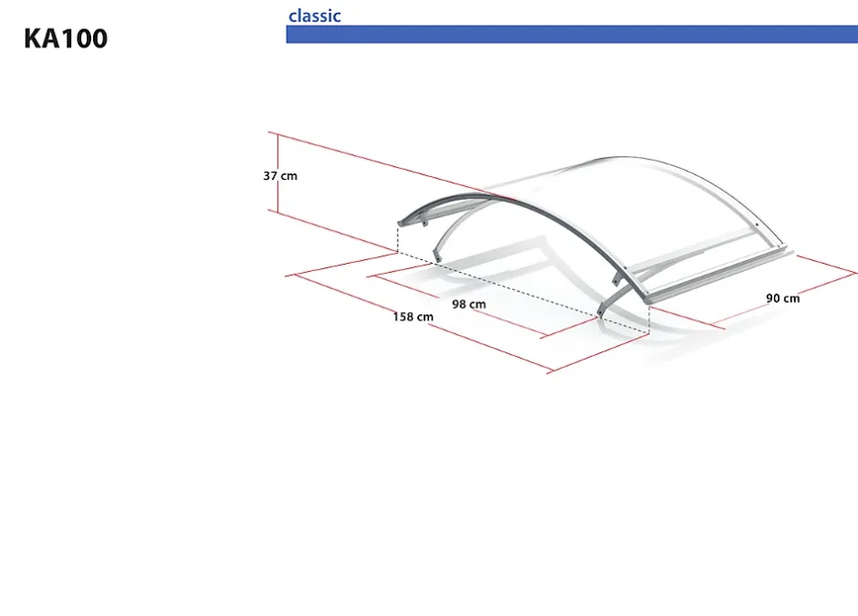Click the wall mount at arch's left end
The height and width of the screenshot is (616, 858).
[402, 220]
